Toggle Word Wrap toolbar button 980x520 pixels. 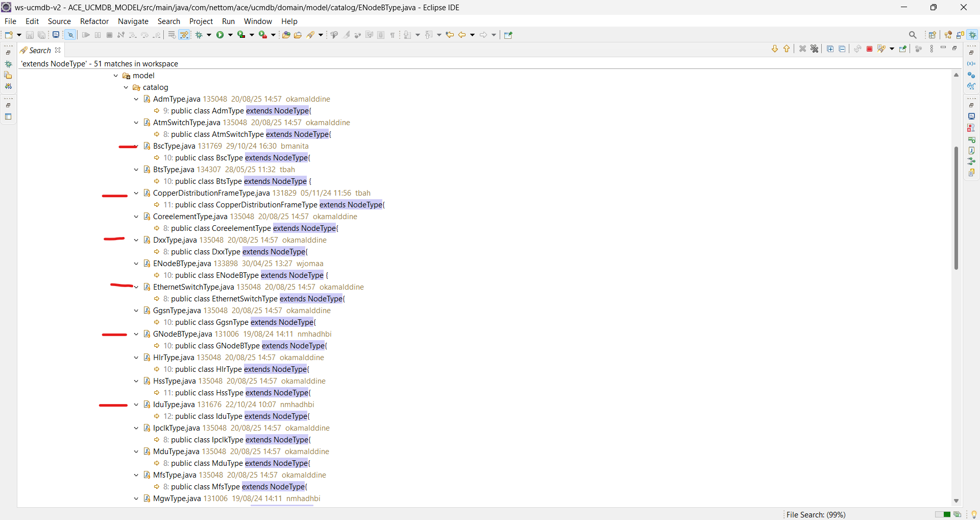(172, 35)
